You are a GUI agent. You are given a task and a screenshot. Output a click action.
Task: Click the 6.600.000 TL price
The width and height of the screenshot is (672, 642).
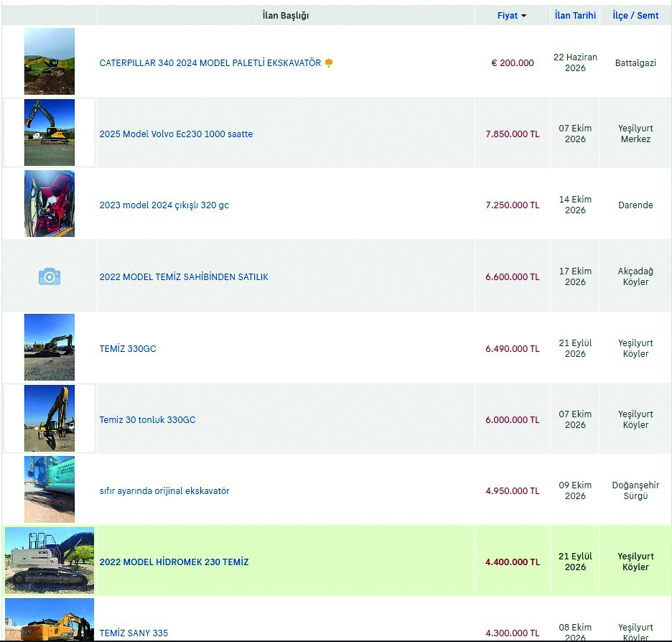(x=513, y=277)
